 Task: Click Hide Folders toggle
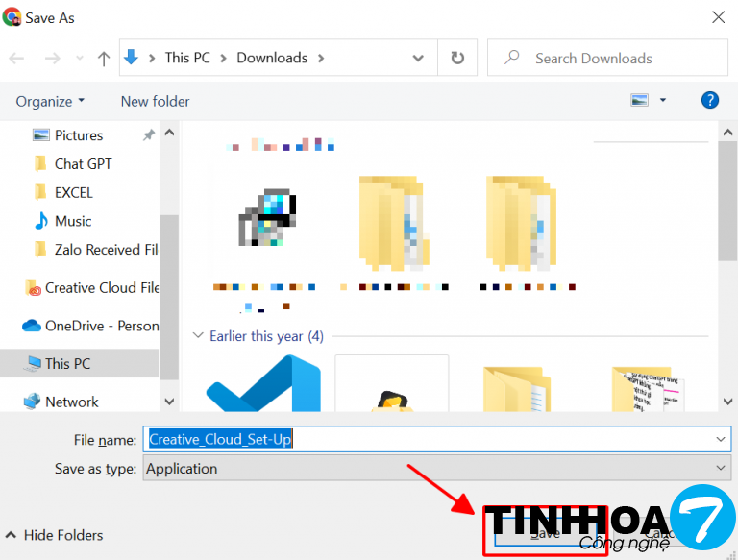[x=54, y=535]
